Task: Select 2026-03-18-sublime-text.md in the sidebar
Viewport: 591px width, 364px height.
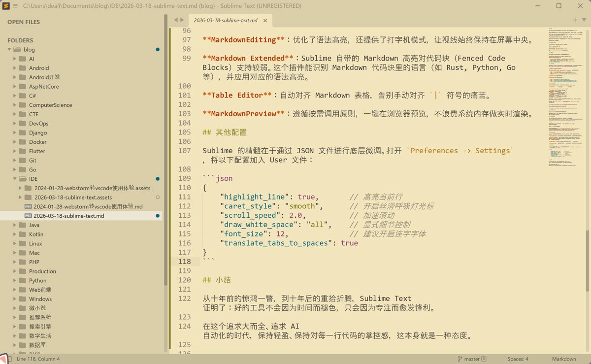Action: pyautogui.click(x=81, y=216)
